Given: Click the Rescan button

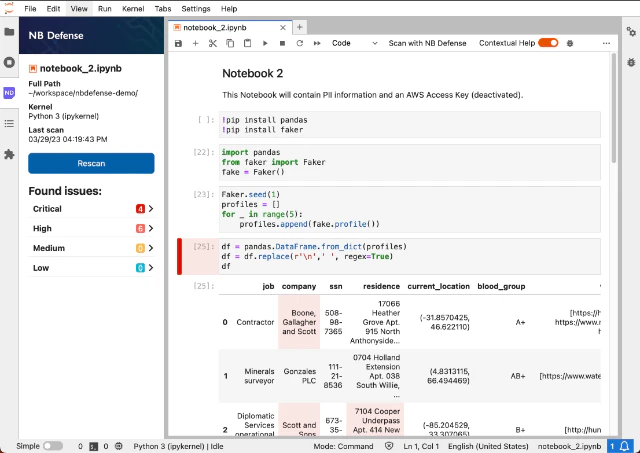Looking at the screenshot, I should coord(91,163).
